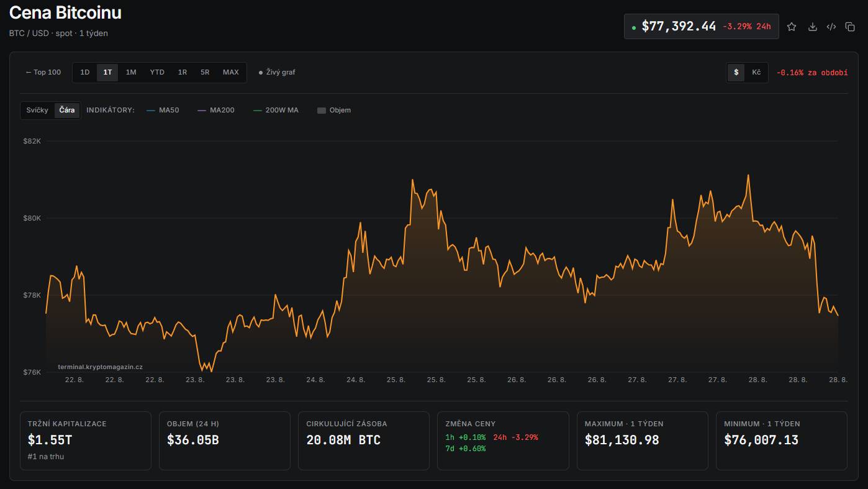Image resolution: width=868 pixels, height=489 pixels.
Task: Select the 1D timeframe
Action: click(x=85, y=72)
